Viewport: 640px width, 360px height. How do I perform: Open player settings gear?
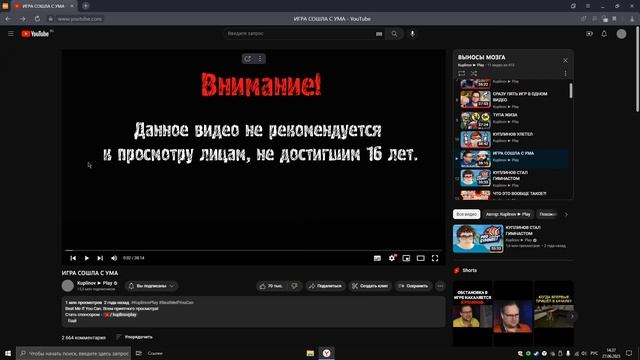point(392,258)
